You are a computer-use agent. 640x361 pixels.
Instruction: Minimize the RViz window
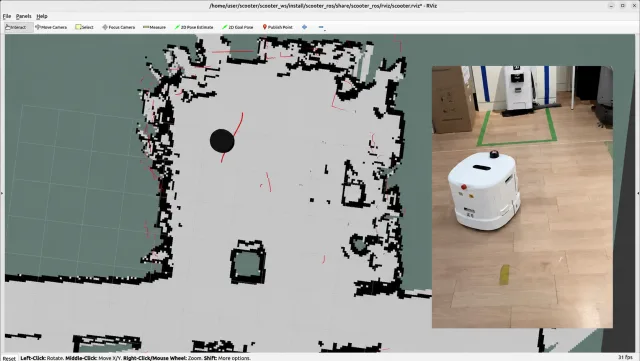611,6
